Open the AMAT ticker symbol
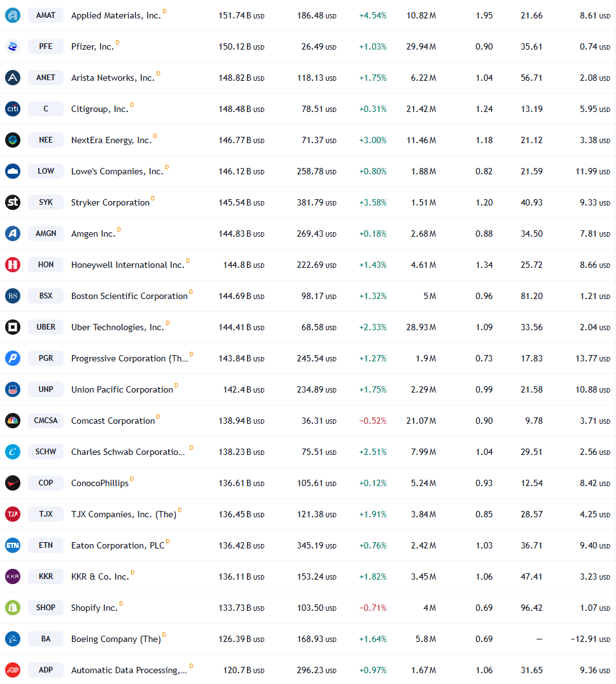 (x=46, y=15)
